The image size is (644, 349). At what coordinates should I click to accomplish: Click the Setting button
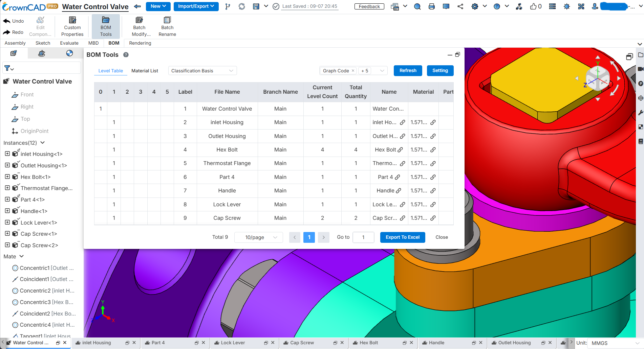(440, 71)
